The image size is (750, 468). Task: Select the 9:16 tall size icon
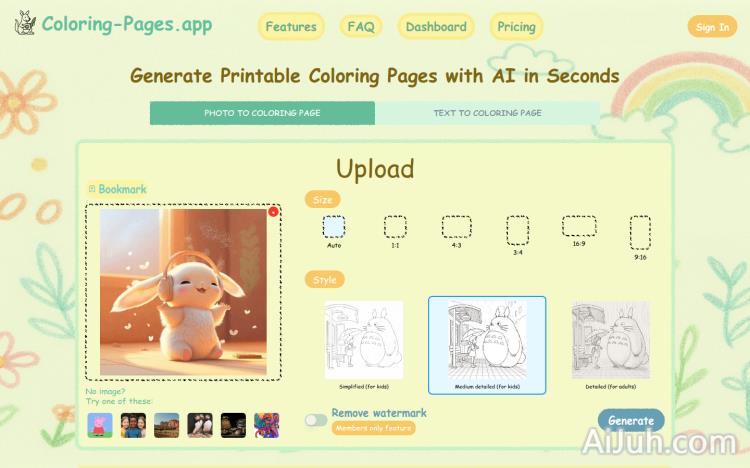pyautogui.click(x=640, y=233)
